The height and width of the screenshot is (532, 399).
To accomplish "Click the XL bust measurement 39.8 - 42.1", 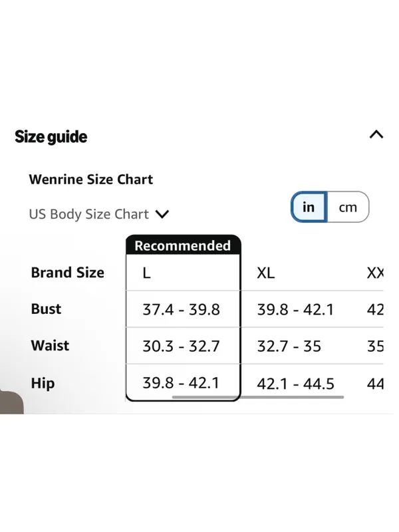I will tap(295, 309).
